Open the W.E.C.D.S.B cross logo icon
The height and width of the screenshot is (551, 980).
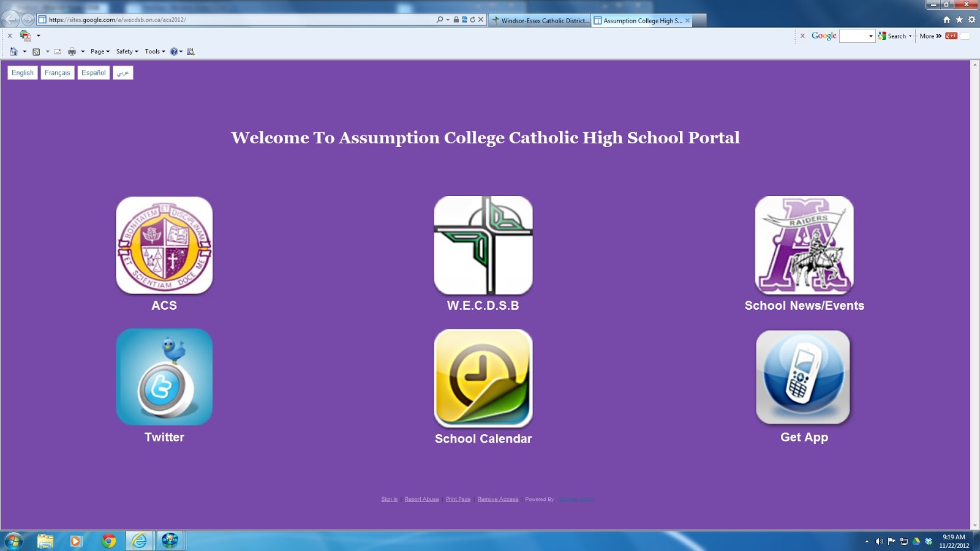tap(483, 245)
